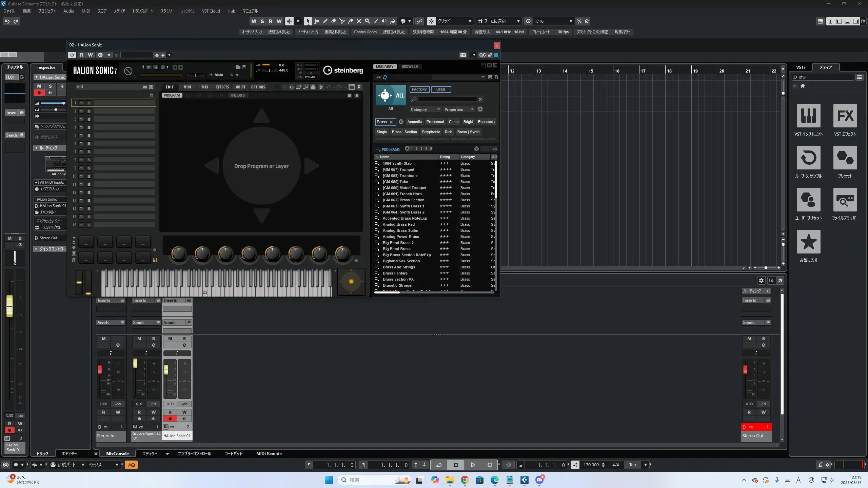Open Loops & Samples media tile
This screenshot has height=488, width=868.
(x=808, y=158)
